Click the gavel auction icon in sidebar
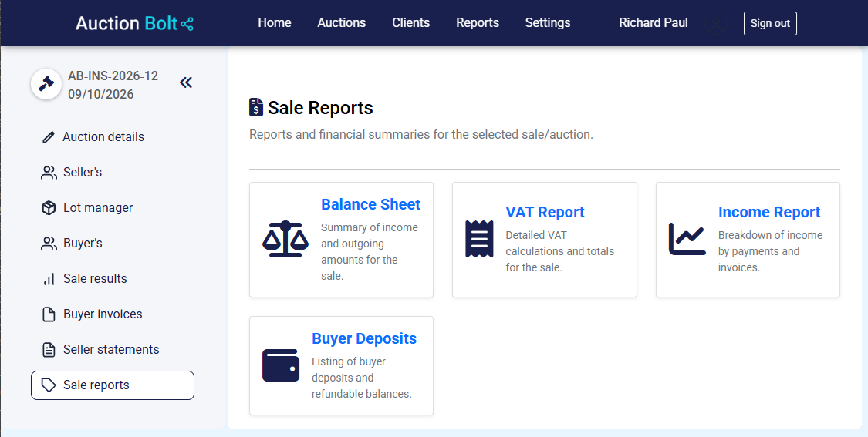This screenshot has height=437, width=868. pos(46,84)
